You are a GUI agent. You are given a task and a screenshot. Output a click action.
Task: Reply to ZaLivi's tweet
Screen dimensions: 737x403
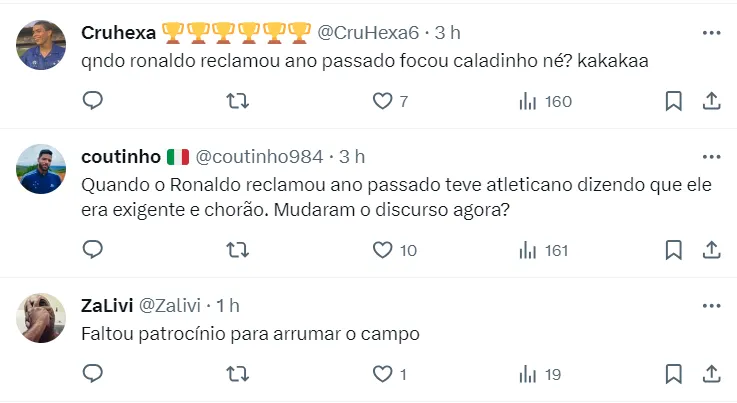click(x=93, y=374)
